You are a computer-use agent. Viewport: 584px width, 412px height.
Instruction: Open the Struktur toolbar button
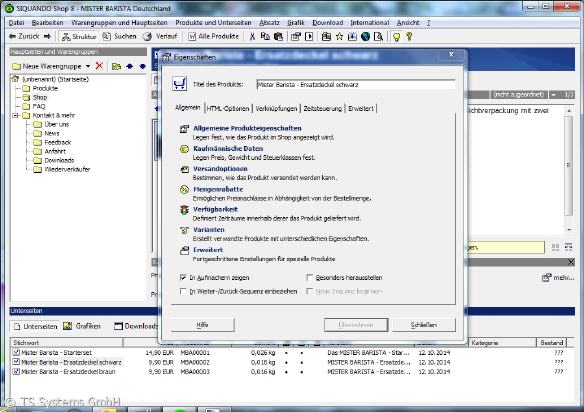(x=79, y=37)
